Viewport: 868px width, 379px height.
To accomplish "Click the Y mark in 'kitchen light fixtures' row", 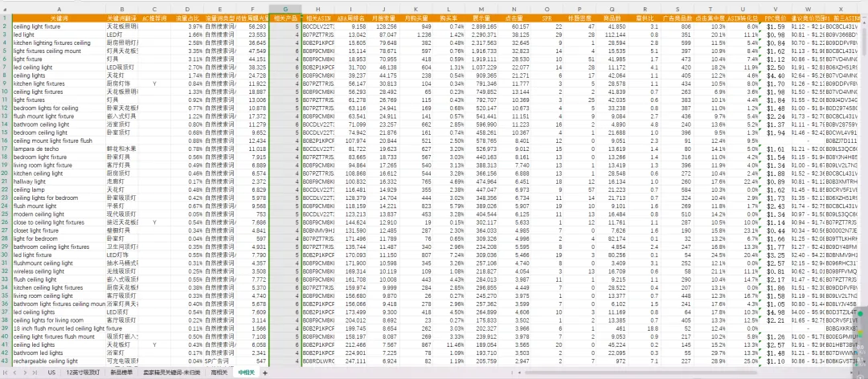I will coord(154,84).
